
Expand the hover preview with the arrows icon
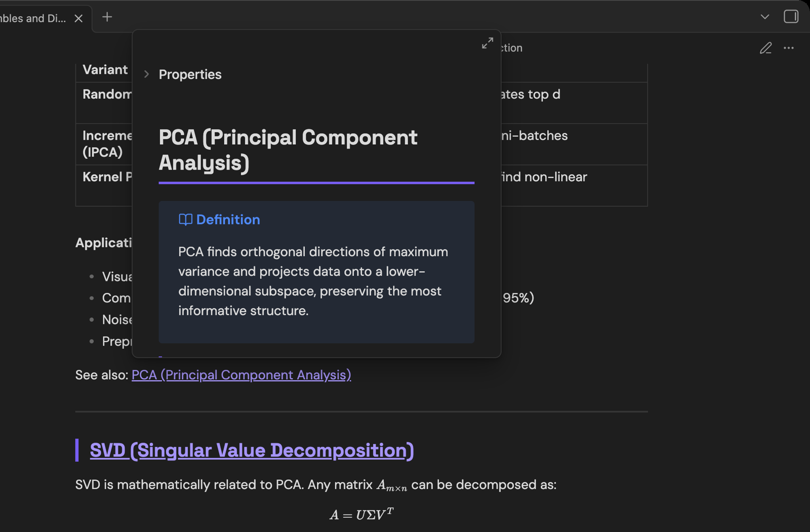pyautogui.click(x=487, y=43)
